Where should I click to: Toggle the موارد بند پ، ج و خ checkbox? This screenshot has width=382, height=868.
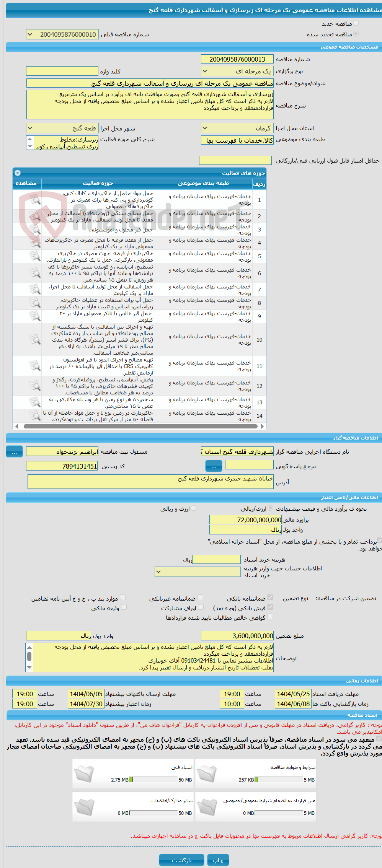click(122, 598)
